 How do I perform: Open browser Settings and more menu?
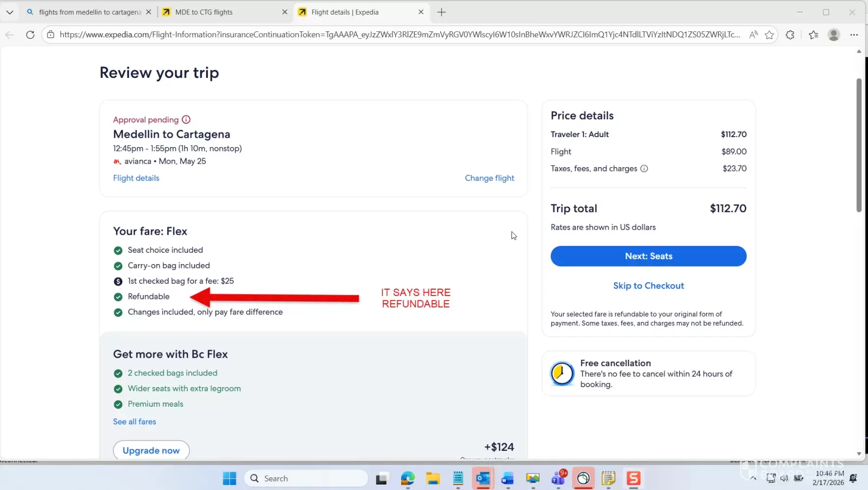(x=854, y=35)
